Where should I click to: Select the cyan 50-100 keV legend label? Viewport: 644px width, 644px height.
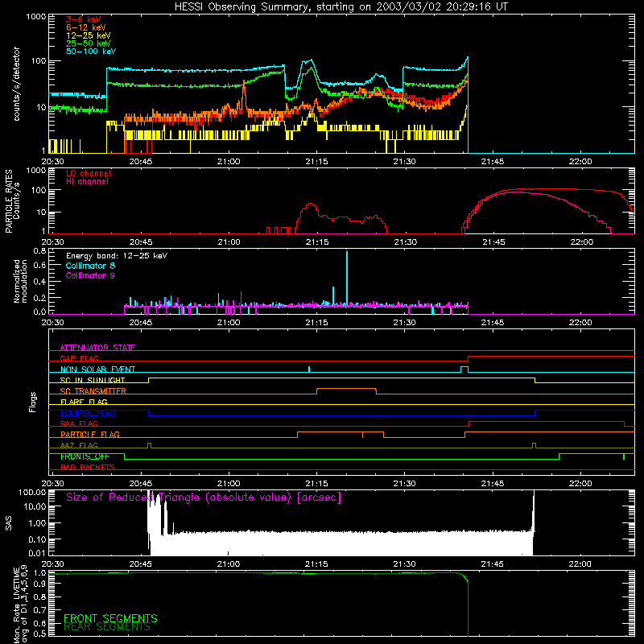[x=91, y=52]
